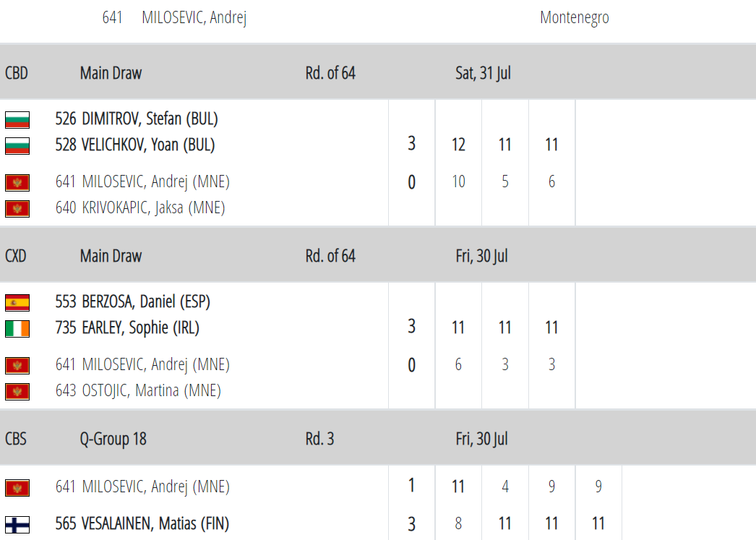The height and width of the screenshot is (540, 756).
Task: Select the CBD event header label
Action: click(x=17, y=73)
